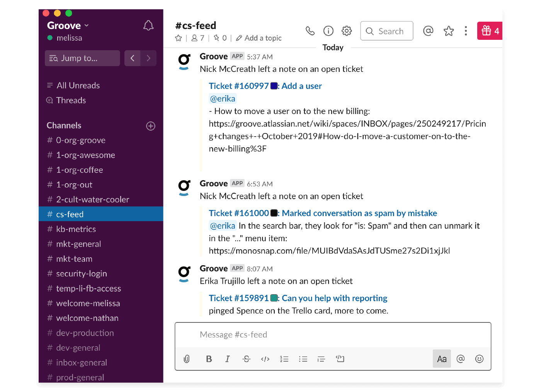Insert a code block in the composer
The width and height of the screenshot is (541, 392).
[x=340, y=359]
